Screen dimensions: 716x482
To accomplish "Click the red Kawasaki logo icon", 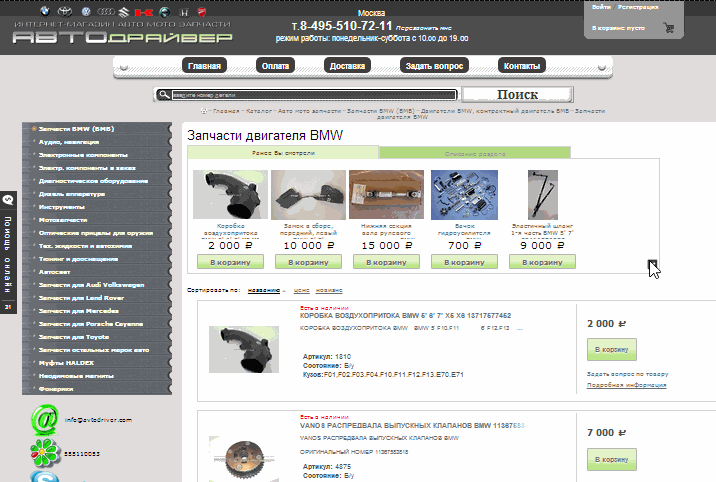I will (x=143, y=12).
